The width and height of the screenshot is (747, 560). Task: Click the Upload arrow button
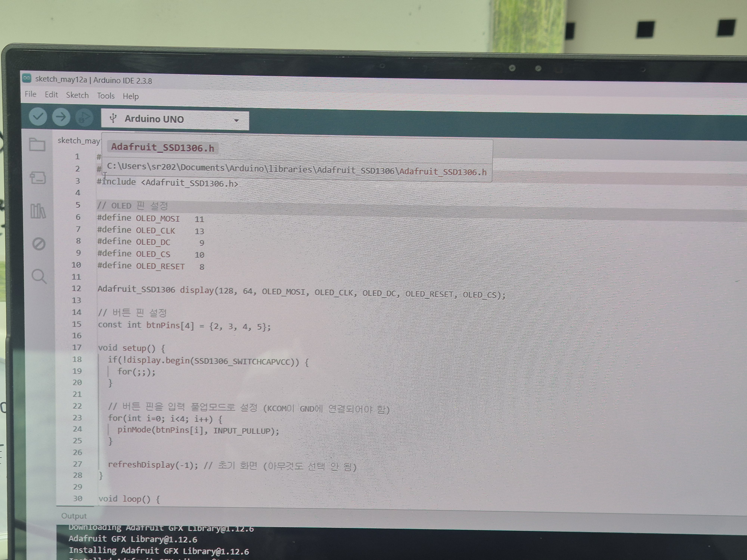click(61, 117)
